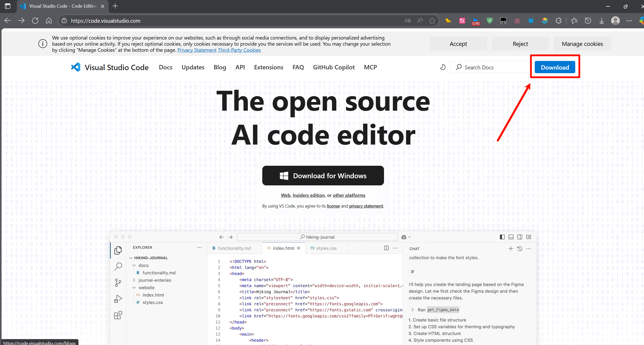Open the browser home page

point(49,21)
